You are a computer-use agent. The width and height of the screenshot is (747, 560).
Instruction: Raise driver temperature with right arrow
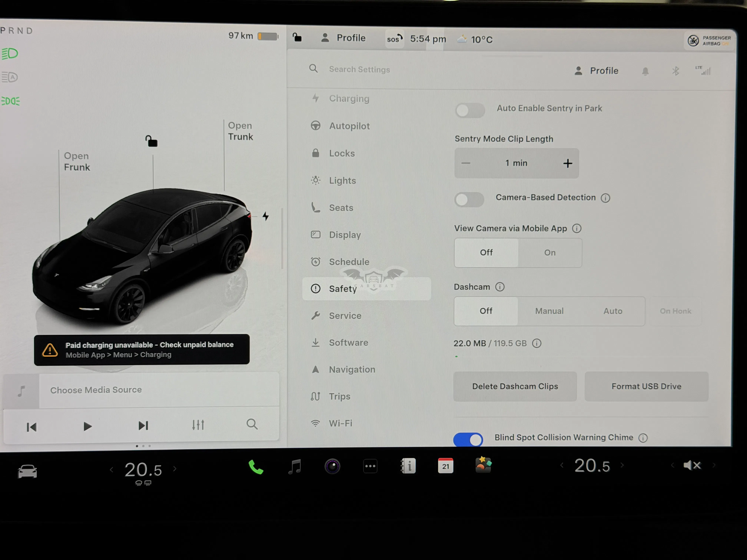(175, 469)
